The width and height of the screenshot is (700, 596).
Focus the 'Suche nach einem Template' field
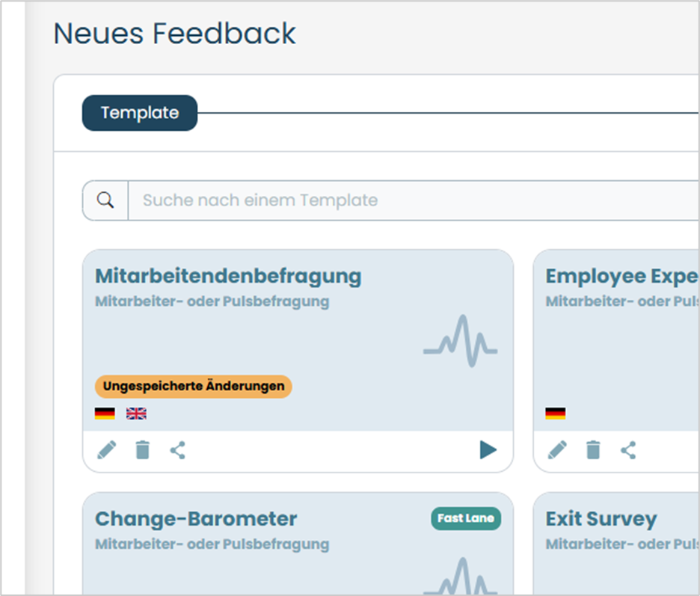414,200
